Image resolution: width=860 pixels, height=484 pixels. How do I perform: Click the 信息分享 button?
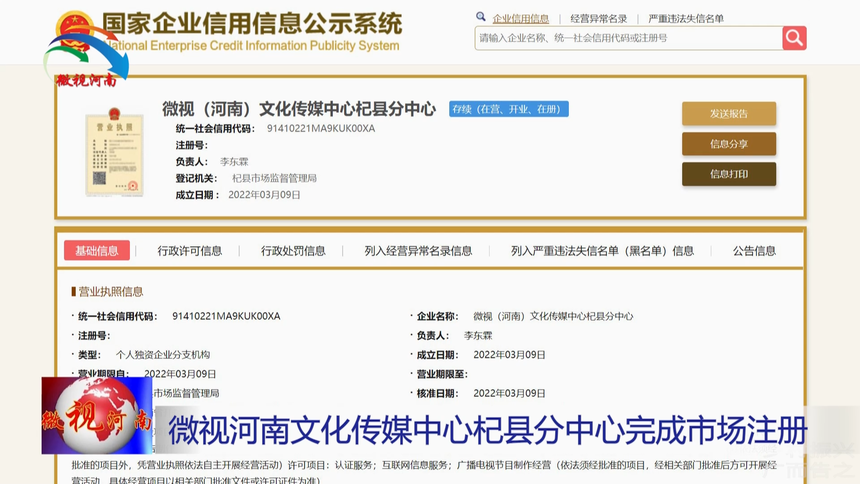coord(729,144)
